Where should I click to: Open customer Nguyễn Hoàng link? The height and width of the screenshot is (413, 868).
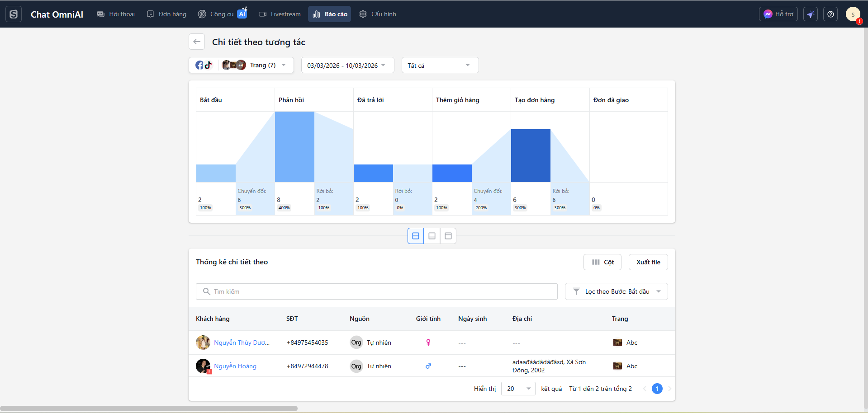point(235,366)
